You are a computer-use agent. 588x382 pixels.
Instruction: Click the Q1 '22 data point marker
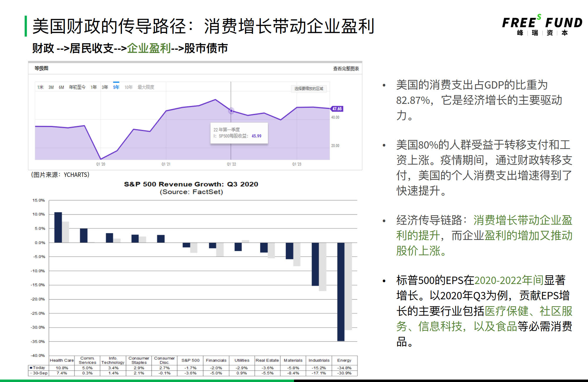[x=231, y=111]
